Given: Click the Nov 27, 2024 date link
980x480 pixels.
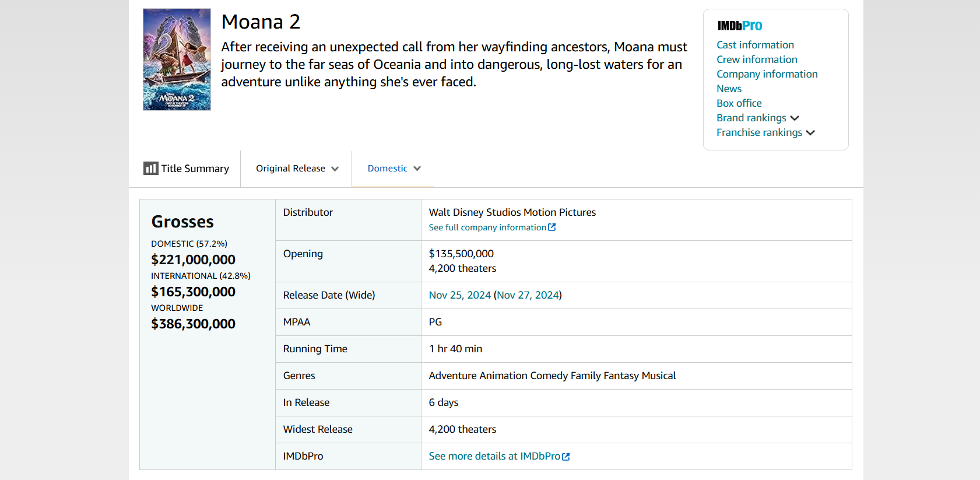Looking at the screenshot, I should click(x=528, y=295).
